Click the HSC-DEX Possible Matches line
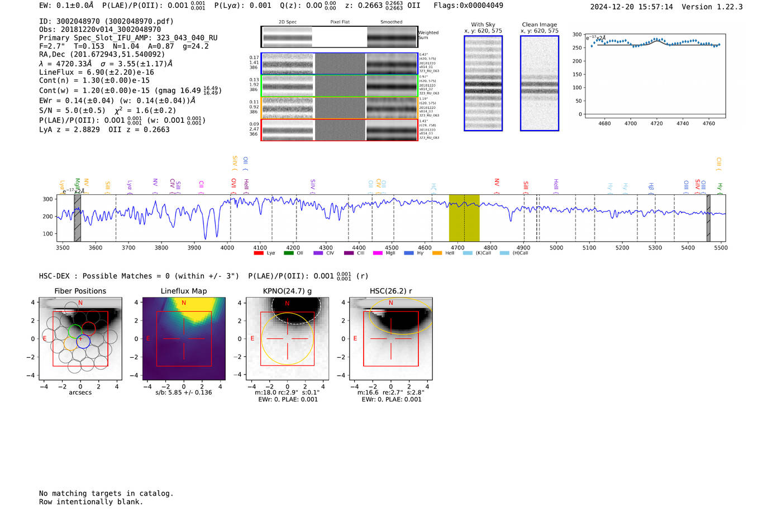 (x=204, y=276)
